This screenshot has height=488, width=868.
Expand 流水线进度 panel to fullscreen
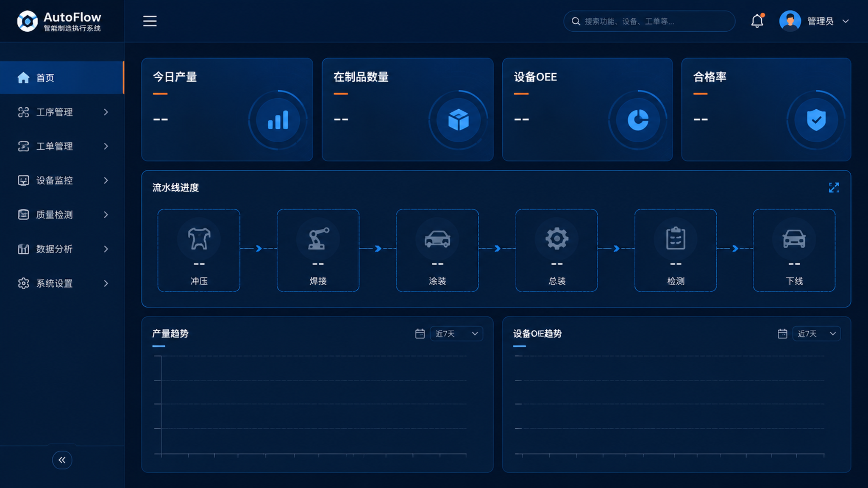pos(834,188)
